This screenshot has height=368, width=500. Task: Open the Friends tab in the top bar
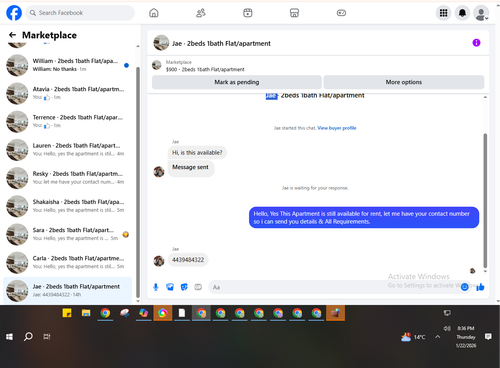[201, 13]
